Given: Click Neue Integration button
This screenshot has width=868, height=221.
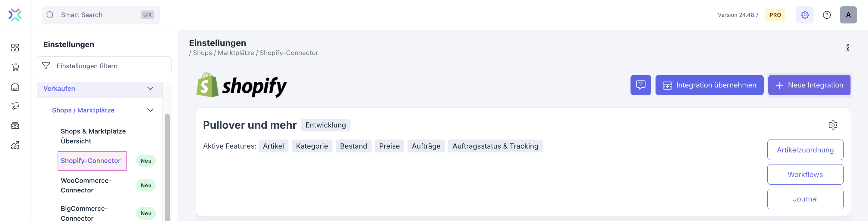Looking at the screenshot, I should (x=809, y=85).
